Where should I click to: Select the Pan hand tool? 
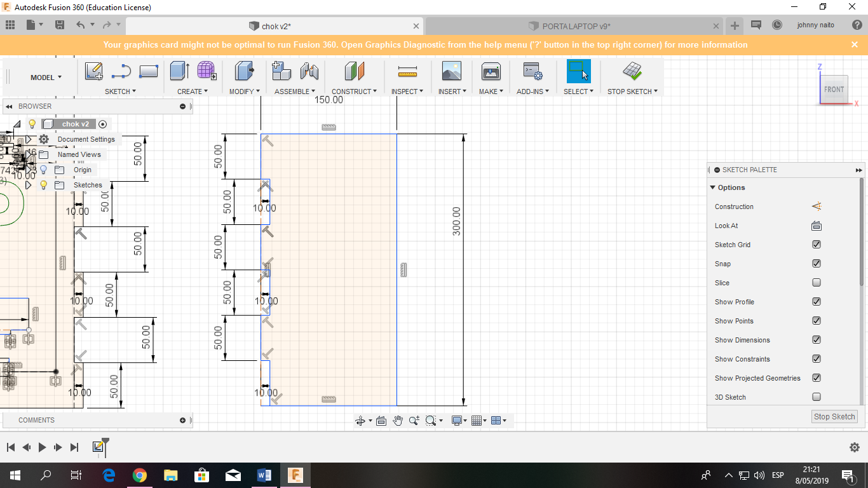[398, 421]
